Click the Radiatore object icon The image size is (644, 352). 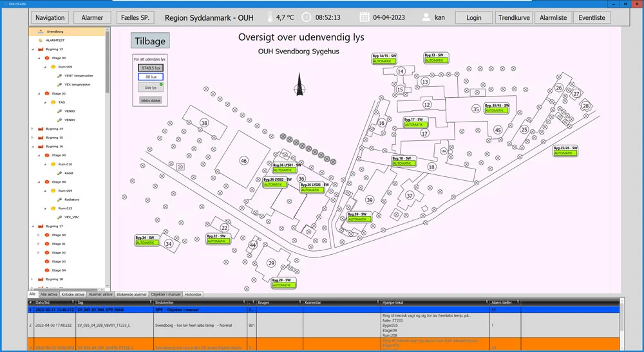point(59,199)
